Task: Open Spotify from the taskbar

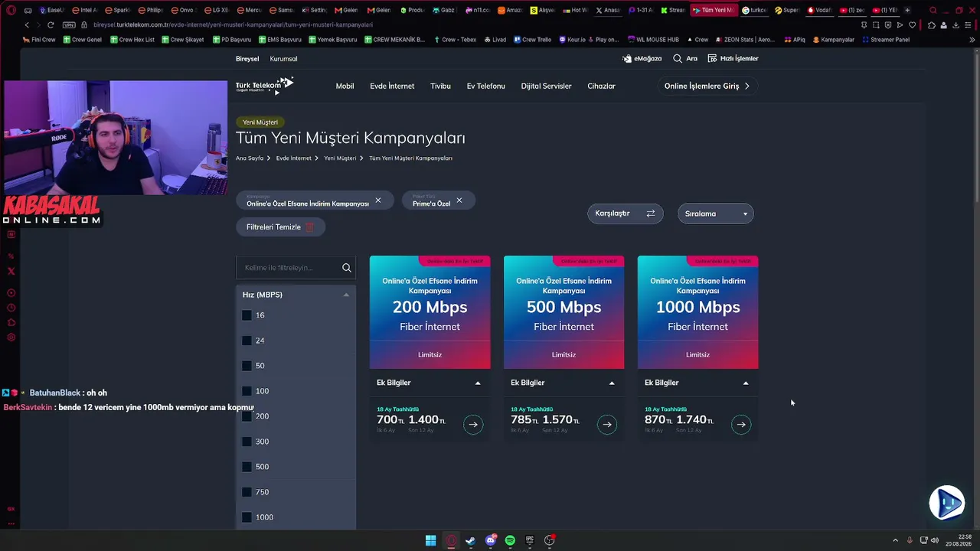Action: (510, 540)
